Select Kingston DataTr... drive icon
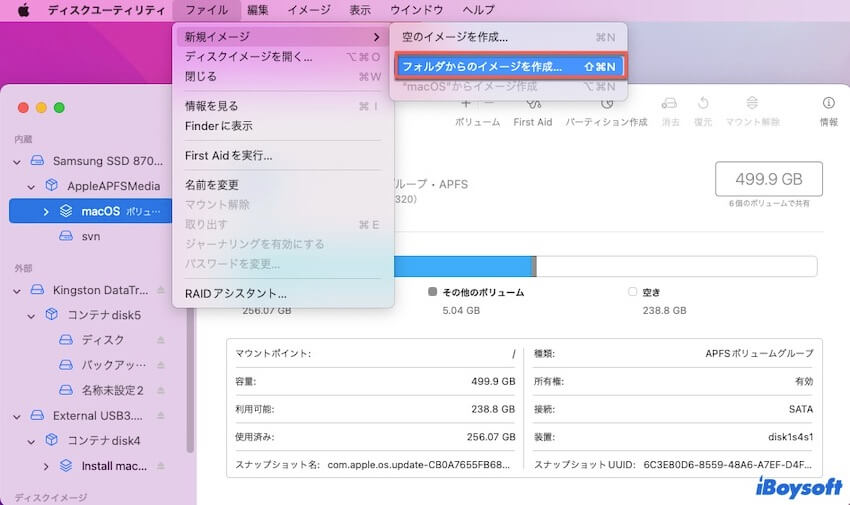 (x=37, y=290)
